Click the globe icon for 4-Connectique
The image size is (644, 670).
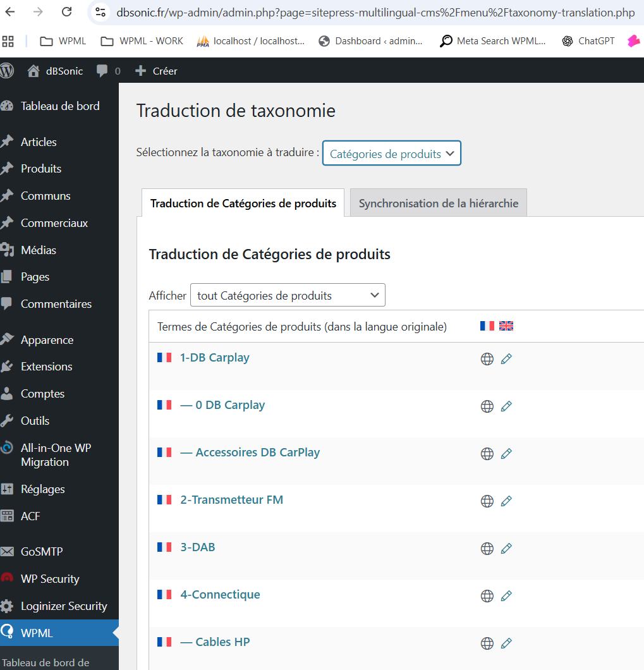point(487,596)
